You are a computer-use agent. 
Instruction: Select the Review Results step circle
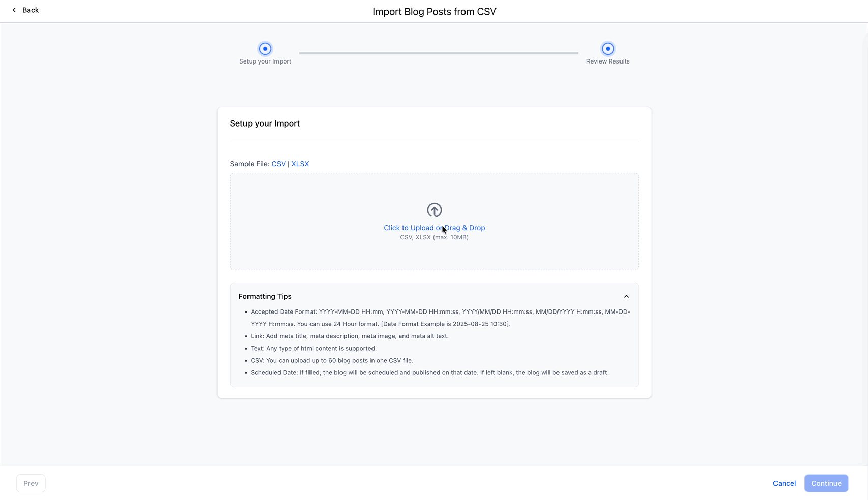pyautogui.click(x=608, y=49)
